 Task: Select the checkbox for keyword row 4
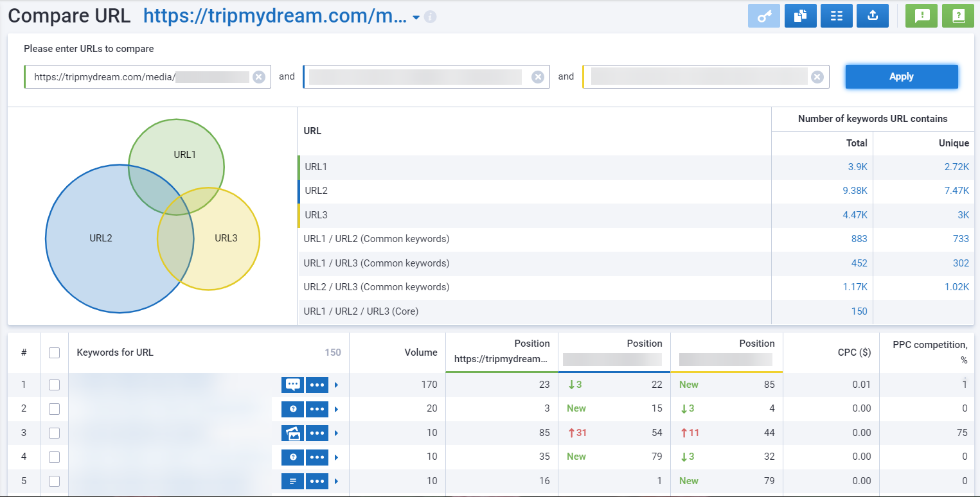pos(55,457)
